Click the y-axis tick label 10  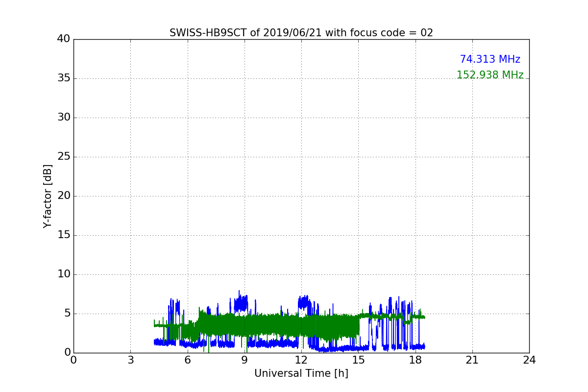click(x=64, y=274)
